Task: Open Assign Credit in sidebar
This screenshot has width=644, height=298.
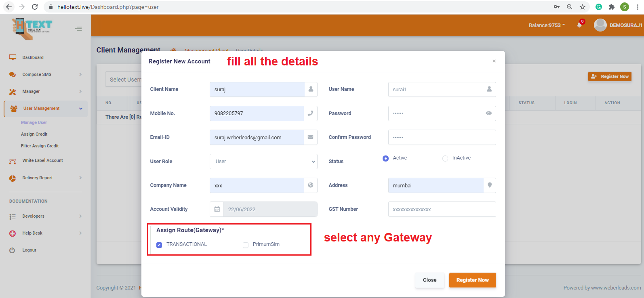Action: [34, 134]
